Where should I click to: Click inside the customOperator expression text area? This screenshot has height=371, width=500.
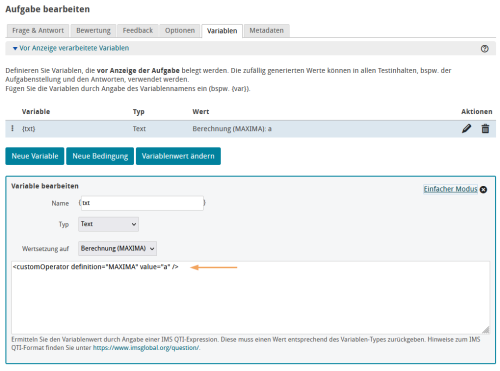click(x=251, y=298)
